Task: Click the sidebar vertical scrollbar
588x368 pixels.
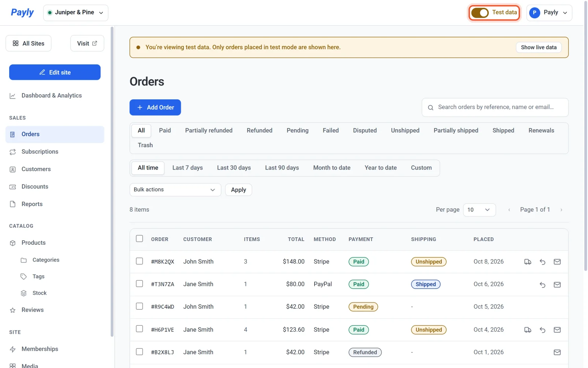Action: click(x=112, y=181)
